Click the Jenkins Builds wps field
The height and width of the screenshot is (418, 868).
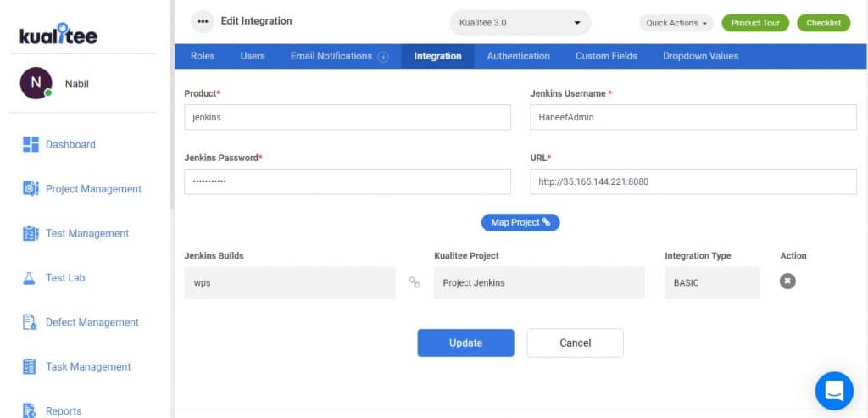[x=290, y=282]
